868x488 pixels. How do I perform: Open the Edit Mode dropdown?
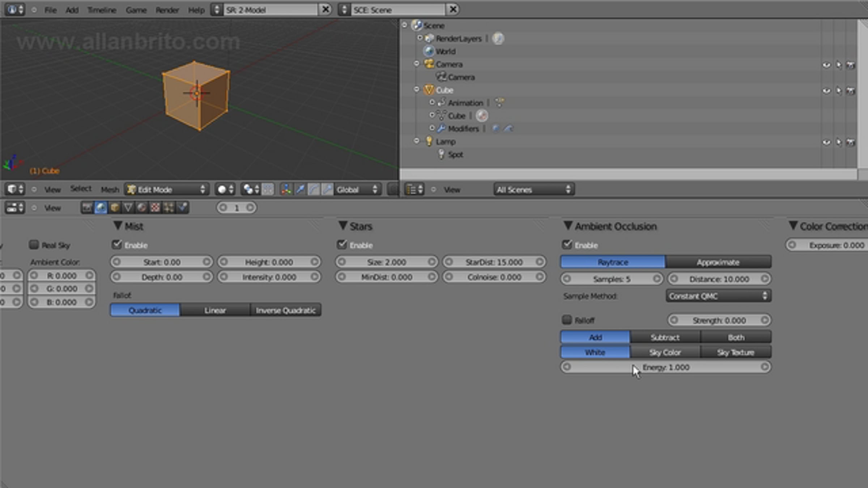tap(167, 189)
